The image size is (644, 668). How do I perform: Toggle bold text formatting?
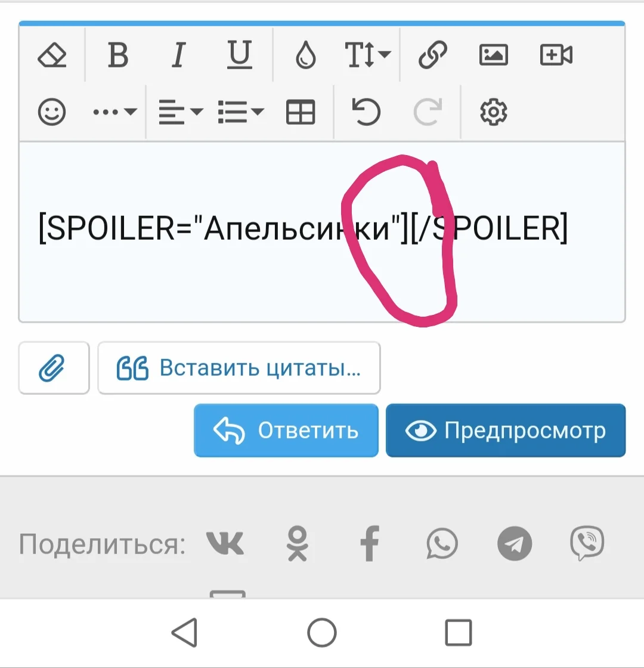[117, 55]
